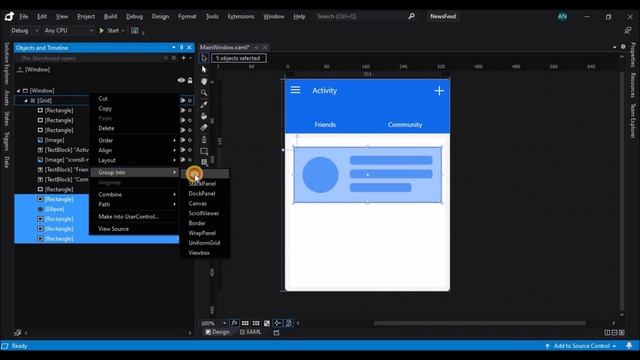This screenshot has height=360, width=640.
Task: Open the Solution Explorer side tab
Action: [7, 63]
